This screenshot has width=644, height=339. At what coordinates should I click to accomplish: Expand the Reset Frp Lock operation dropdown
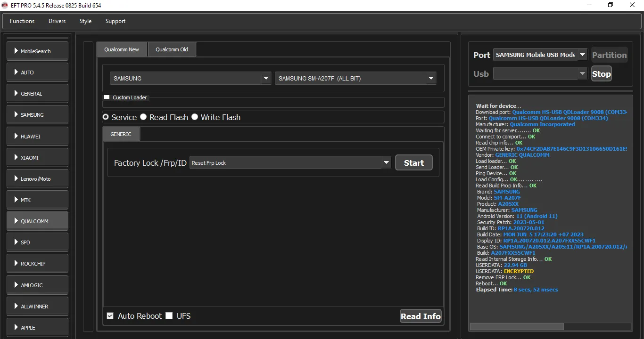coord(290,162)
